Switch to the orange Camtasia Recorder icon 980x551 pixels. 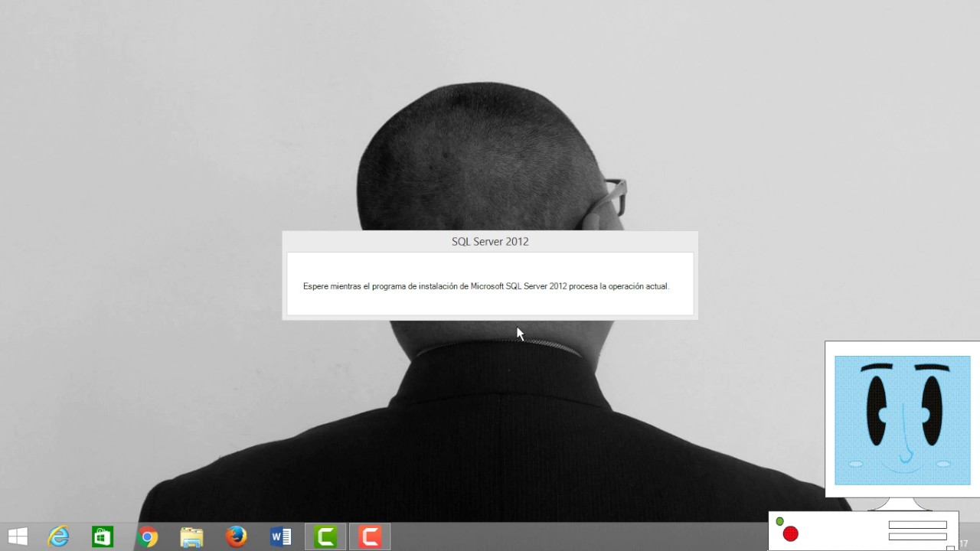[x=370, y=537]
